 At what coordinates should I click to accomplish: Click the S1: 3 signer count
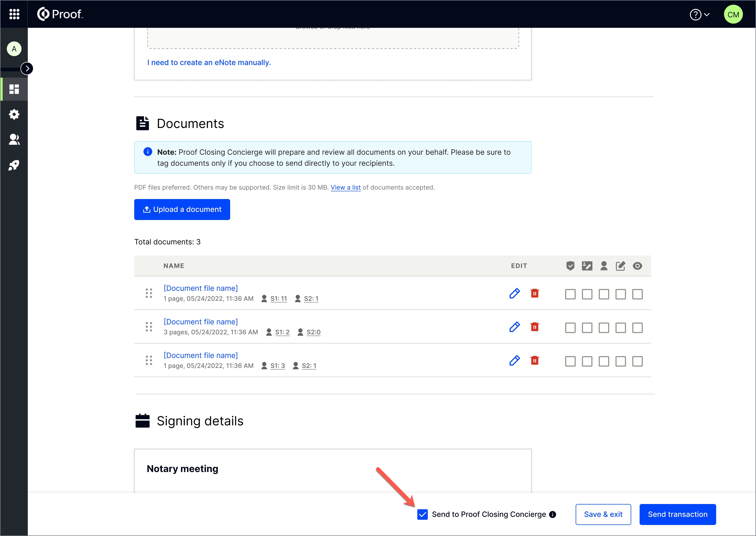[278, 366]
